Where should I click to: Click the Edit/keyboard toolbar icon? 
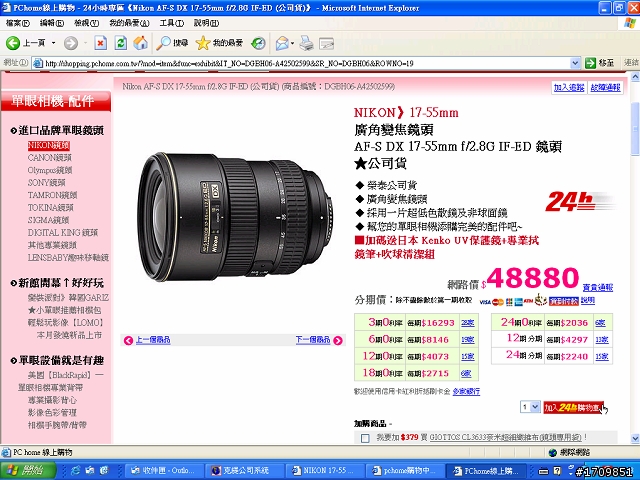point(327,42)
